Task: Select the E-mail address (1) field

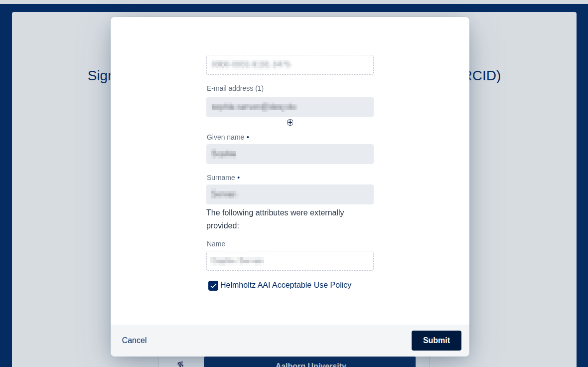Action: (290, 107)
